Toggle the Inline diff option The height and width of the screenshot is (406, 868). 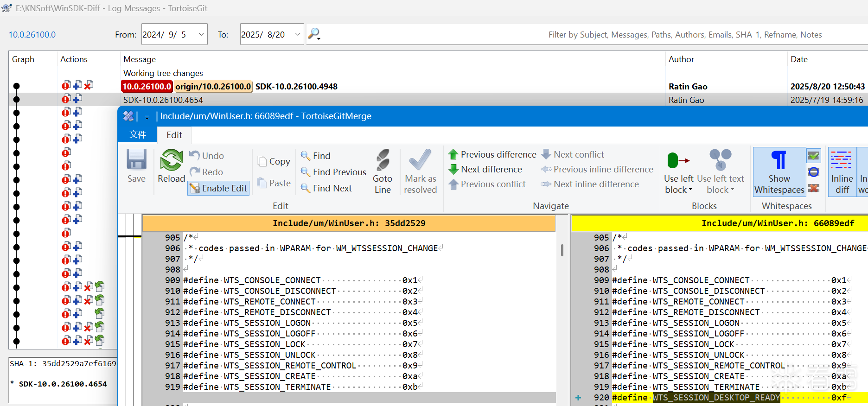(x=842, y=172)
